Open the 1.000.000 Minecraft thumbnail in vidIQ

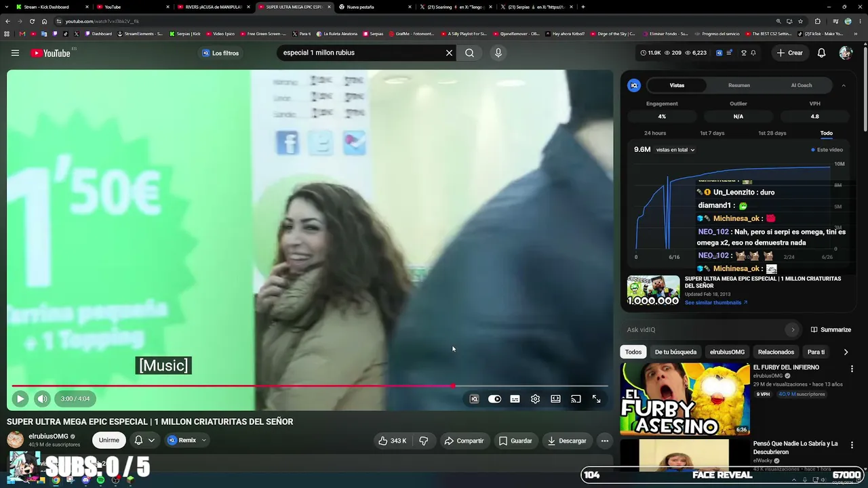[653, 290]
